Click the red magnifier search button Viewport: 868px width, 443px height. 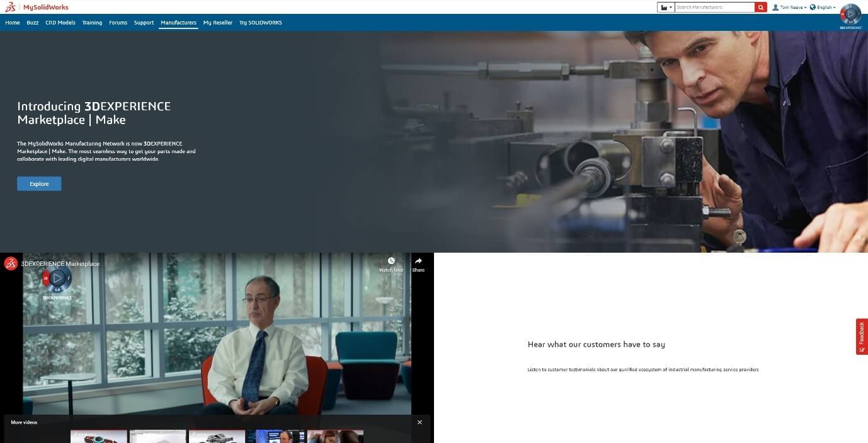click(761, 8)
